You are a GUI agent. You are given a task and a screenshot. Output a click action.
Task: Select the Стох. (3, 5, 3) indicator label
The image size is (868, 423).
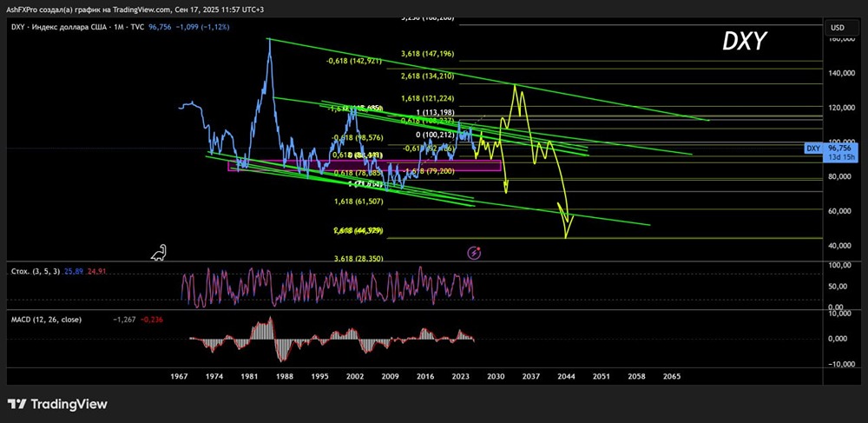[36, 271]
